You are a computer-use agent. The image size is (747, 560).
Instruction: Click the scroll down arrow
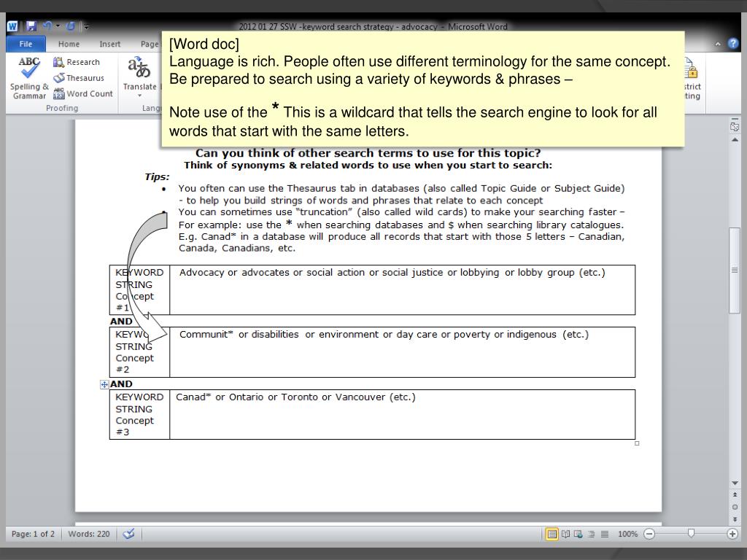pos(735,483)
